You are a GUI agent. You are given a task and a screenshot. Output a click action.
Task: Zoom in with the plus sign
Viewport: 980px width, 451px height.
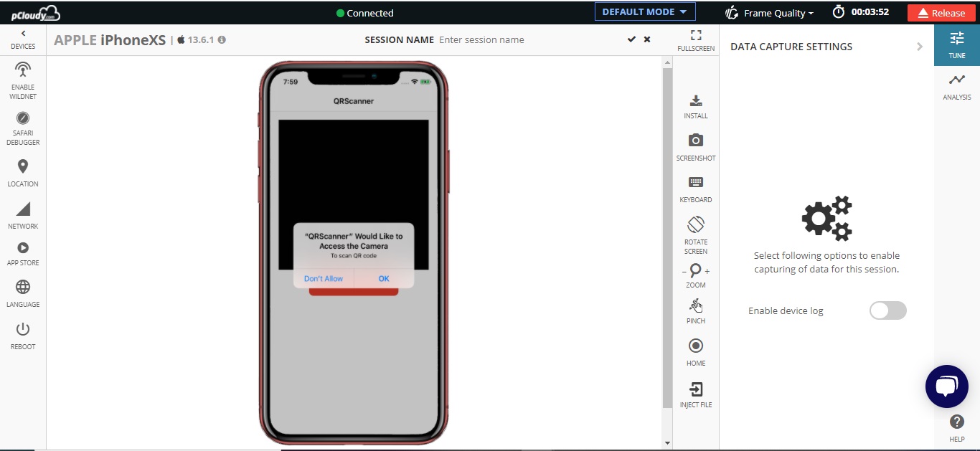click(707, 272)
